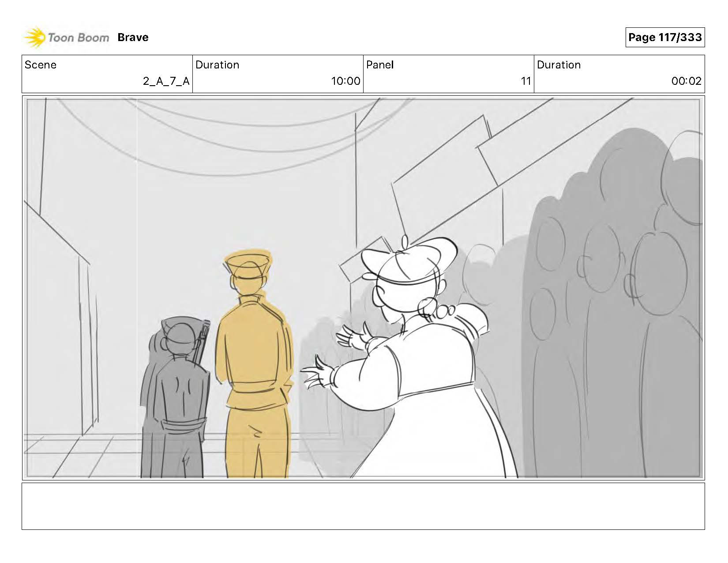Click the 'Page 117/333' page indicator
Viewport: 728px width, 563px height.
pyautogui.click(x=665, y=38)
